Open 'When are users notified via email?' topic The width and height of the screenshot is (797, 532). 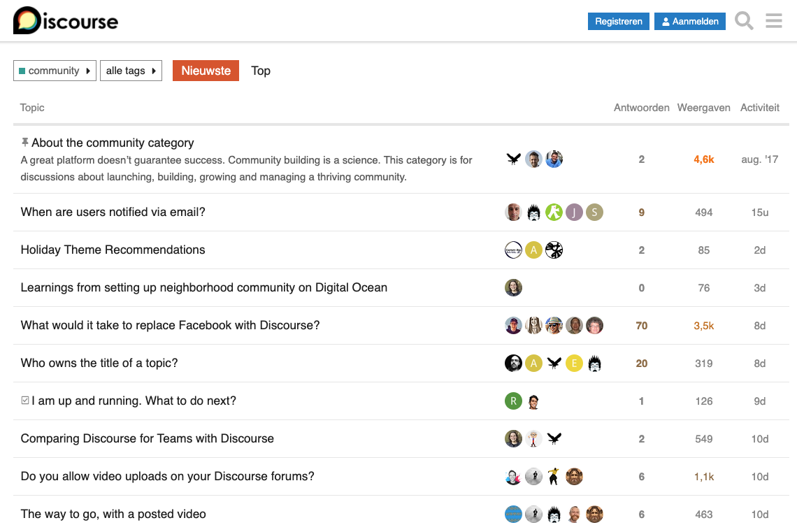(x=113, y=212)
